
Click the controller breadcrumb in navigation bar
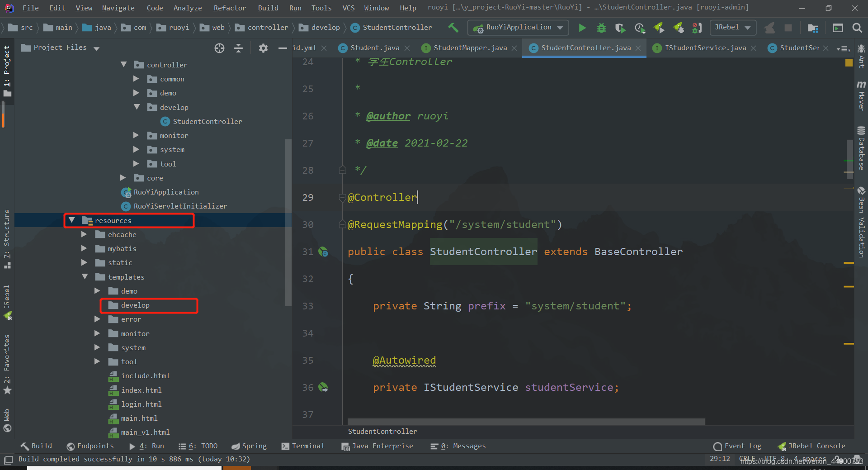tap(262, 28)
